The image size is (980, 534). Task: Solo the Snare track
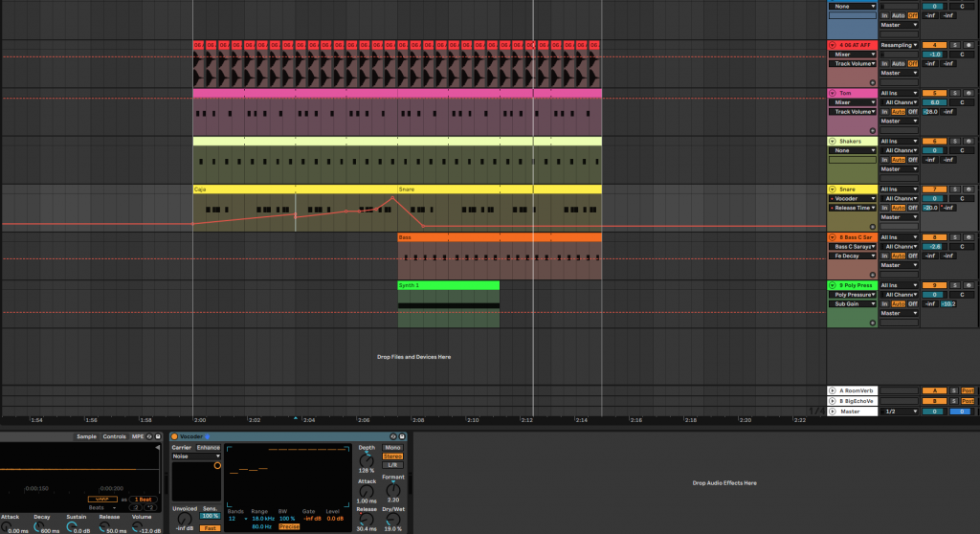tap(954, 189)
